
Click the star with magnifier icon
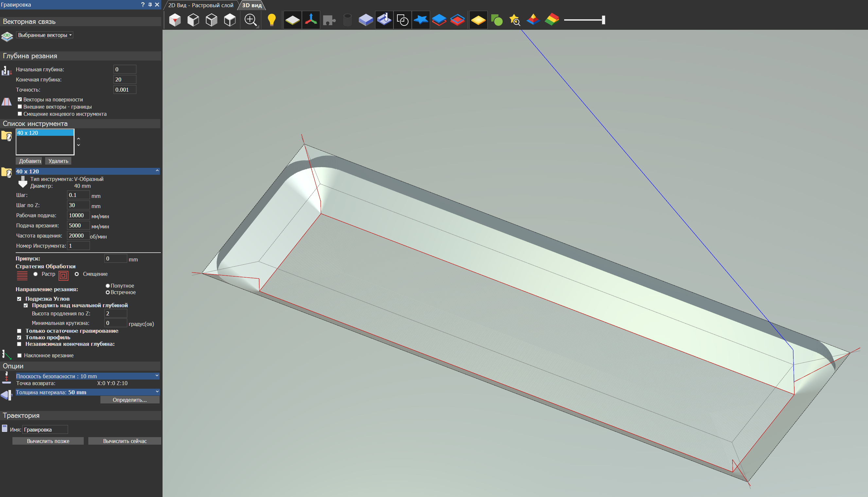(x=514, y=20)
